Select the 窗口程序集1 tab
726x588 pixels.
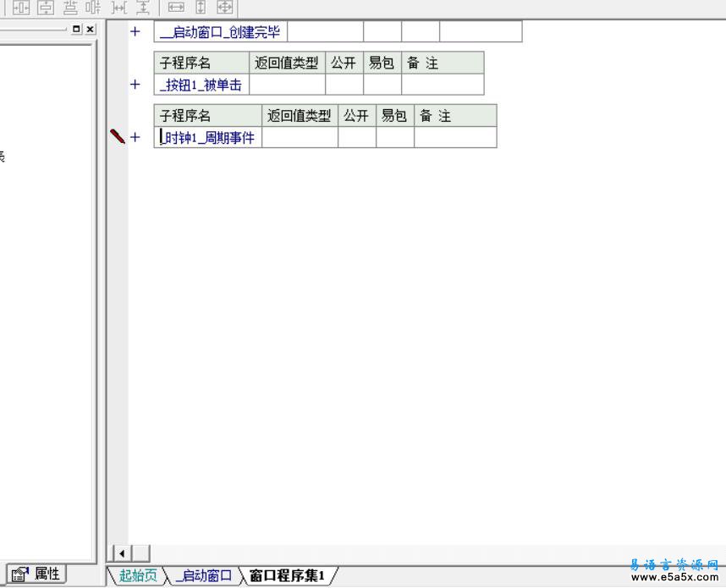288,575
